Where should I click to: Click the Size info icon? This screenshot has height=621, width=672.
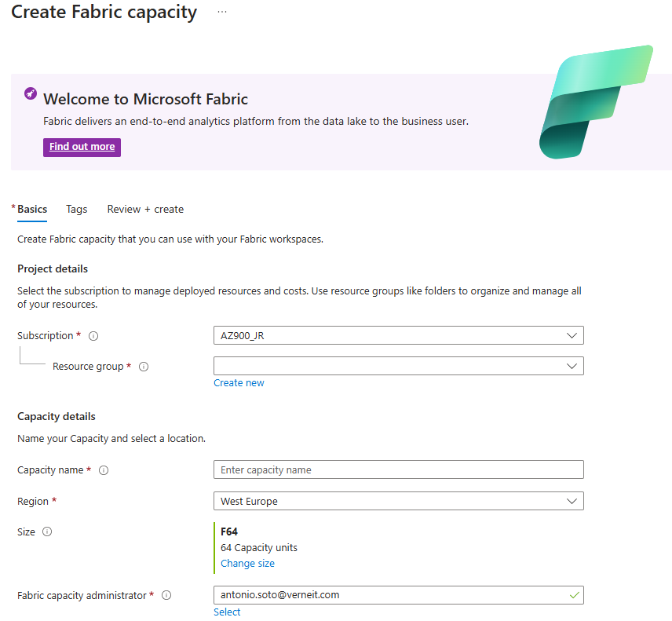click(x=47, y=532)
